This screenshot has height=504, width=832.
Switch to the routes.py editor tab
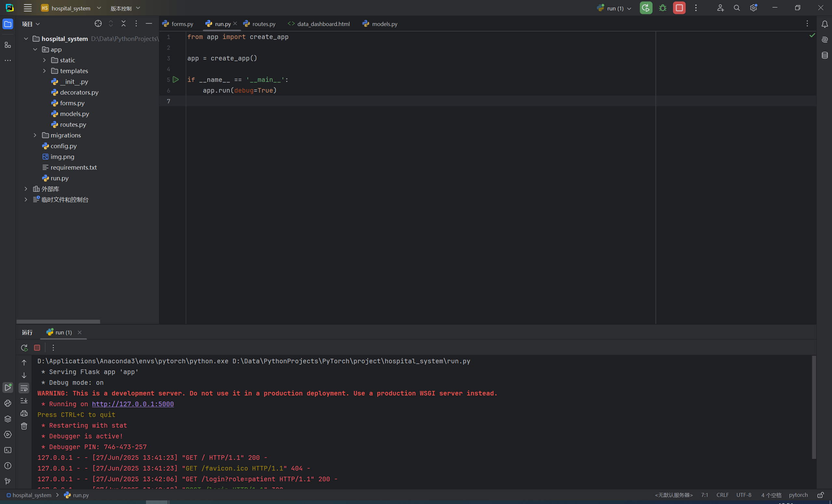263,24
